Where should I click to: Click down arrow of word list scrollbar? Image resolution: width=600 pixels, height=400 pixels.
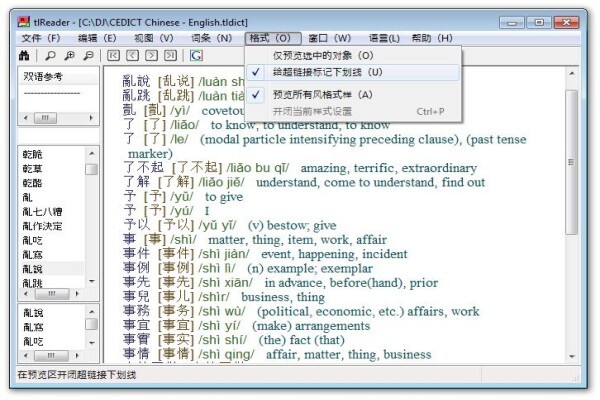click(92, 282)
